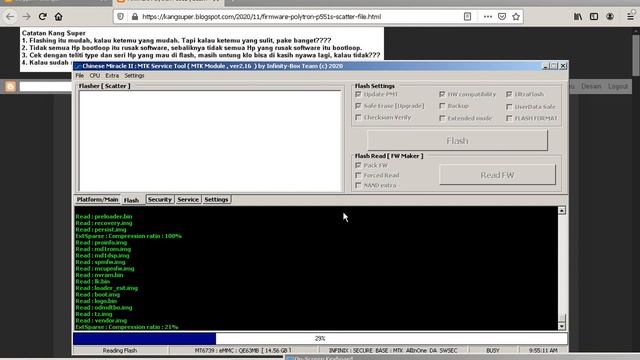Image resolution: width=640 pixels, height=360 pixels.
Task: Go back with the browser back arrow
Action: [10, 17]
